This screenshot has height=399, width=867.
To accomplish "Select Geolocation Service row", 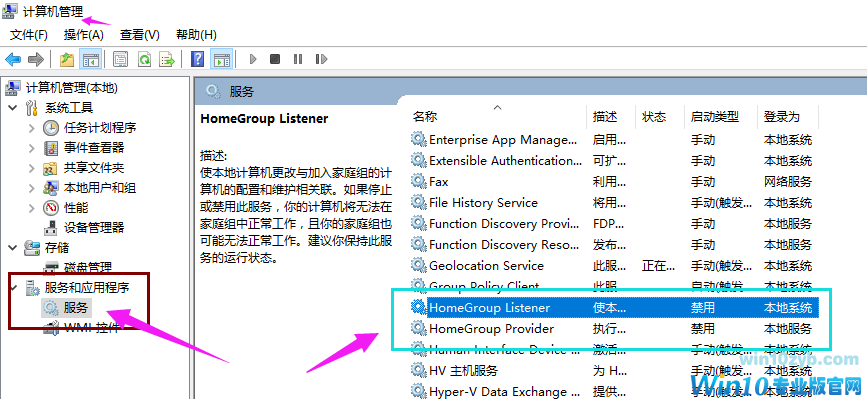I will pos(614,266).
